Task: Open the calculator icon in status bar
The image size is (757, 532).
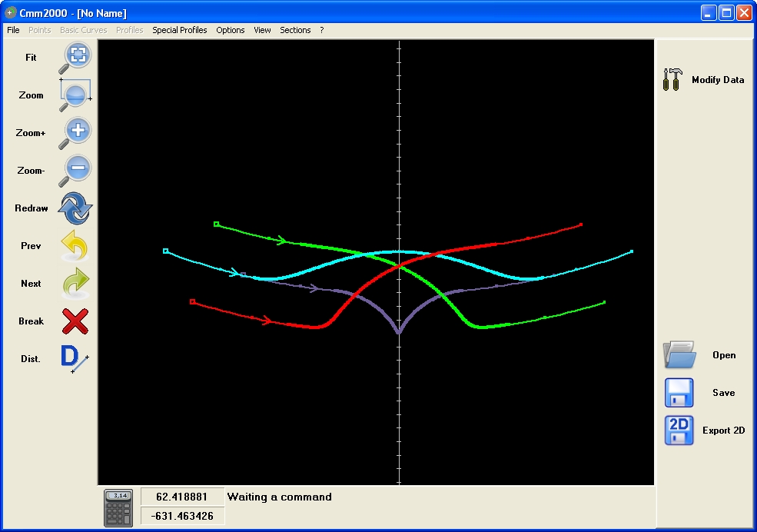Action: [118, 508]
